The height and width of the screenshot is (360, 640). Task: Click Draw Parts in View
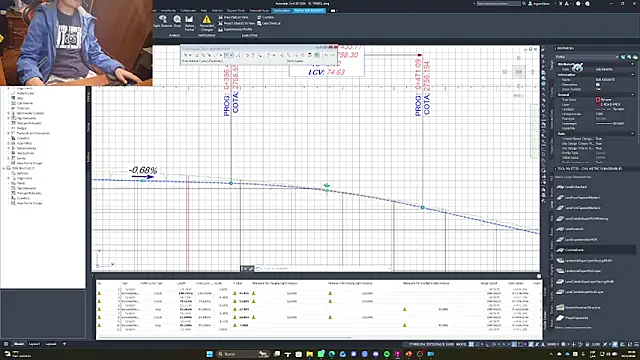(x=233, y=18)
